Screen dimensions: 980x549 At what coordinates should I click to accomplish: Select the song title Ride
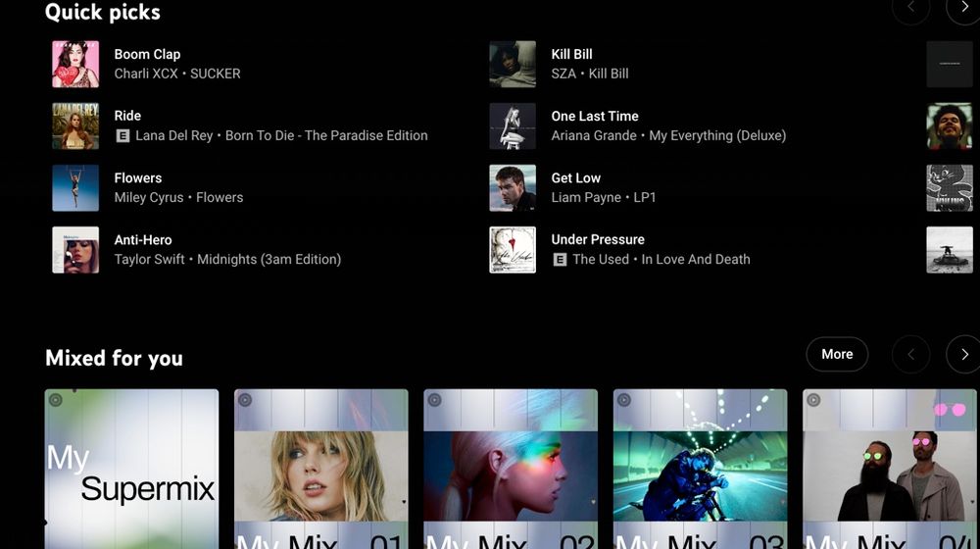tap(127, 116)
